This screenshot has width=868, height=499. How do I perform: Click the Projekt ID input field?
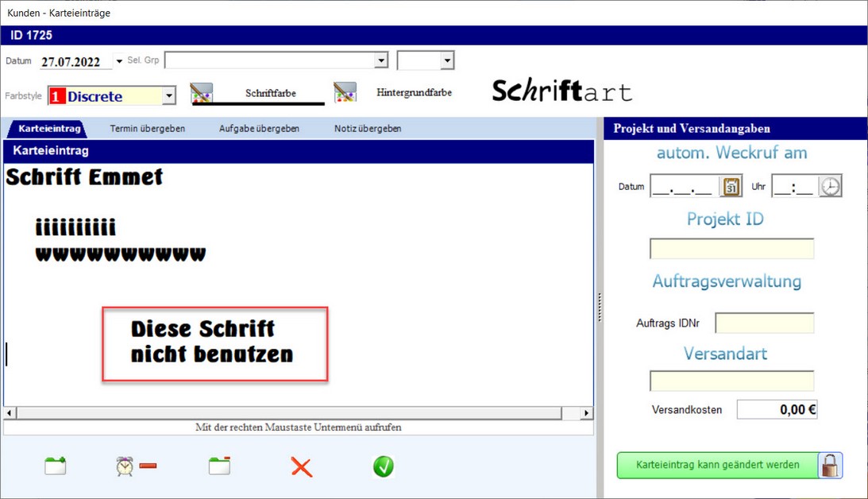[x=731, y=249]
